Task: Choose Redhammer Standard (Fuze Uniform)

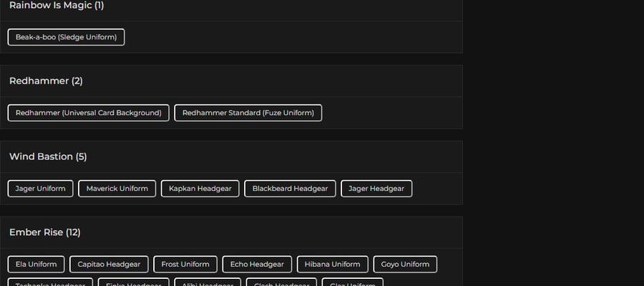Action: pos(248,113)
